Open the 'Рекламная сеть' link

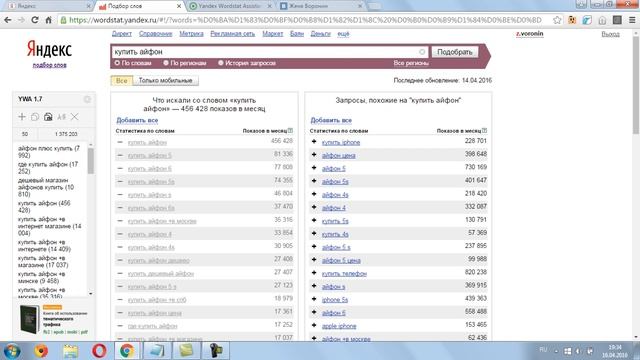[x=233, y=34]
